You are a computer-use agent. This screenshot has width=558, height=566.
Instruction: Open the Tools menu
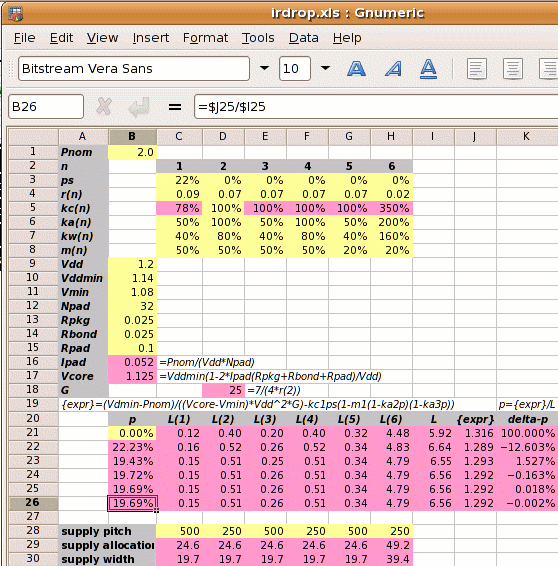click(258, 38)
